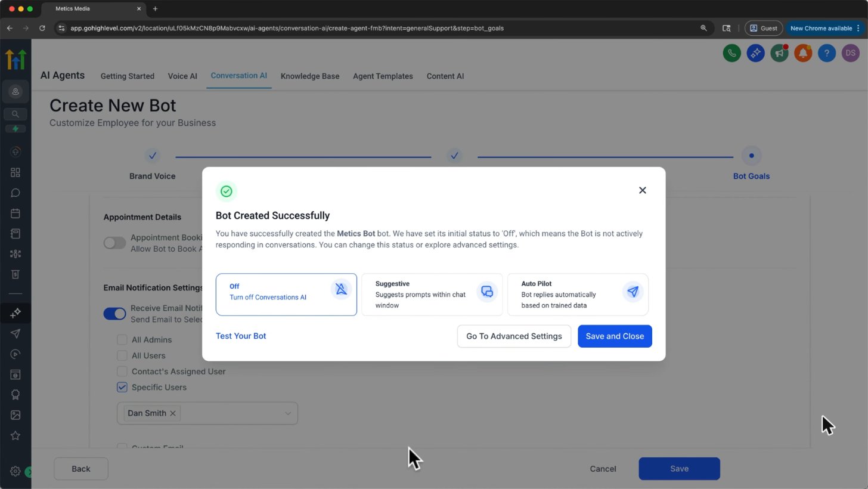Image resolution: width=868 pixels, height=489 pixels.
Task: Check Contact's Assigned User checkbox
Action: pos(122,371)
